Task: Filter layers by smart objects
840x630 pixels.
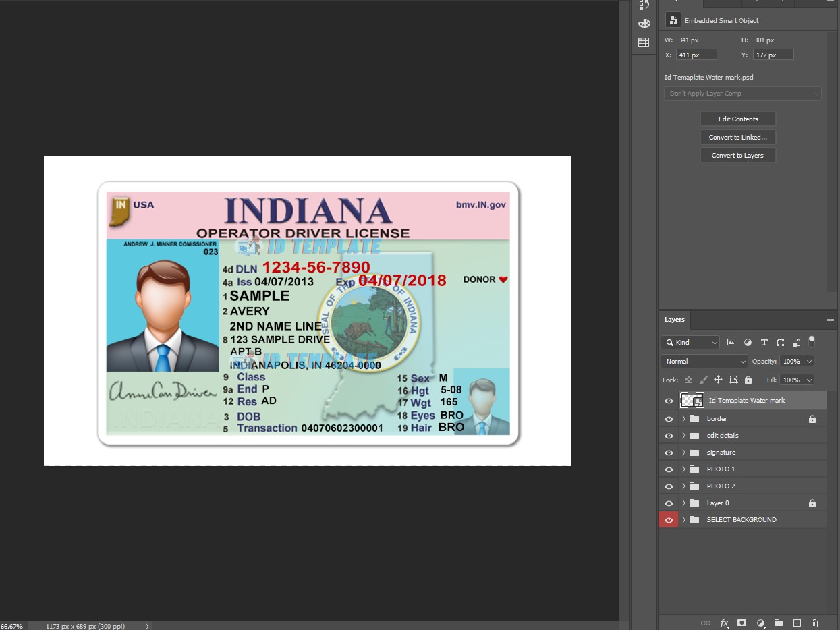Action: pyautogui.click(x=796, y=343)
